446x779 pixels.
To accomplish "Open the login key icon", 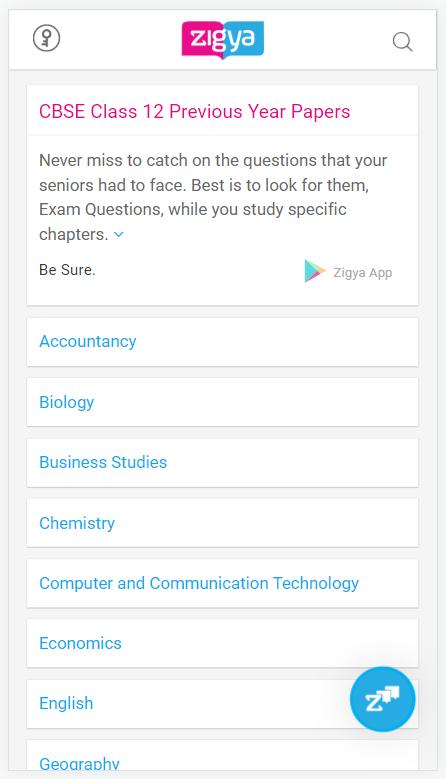I will click(47, 38).
